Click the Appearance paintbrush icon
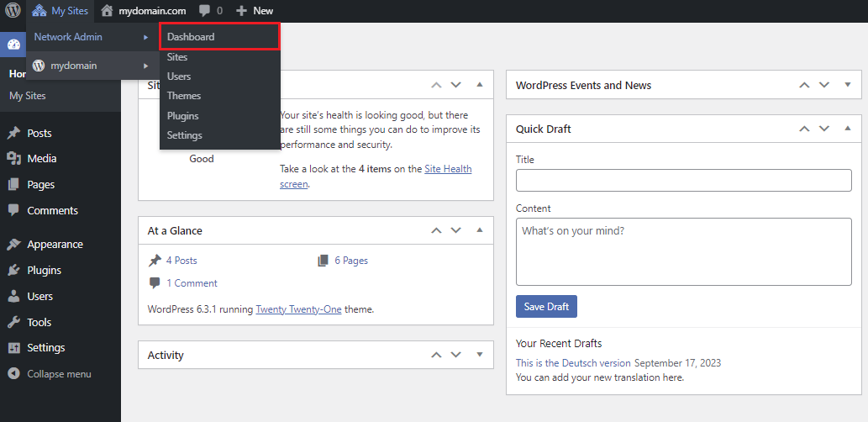 [13, 245]
